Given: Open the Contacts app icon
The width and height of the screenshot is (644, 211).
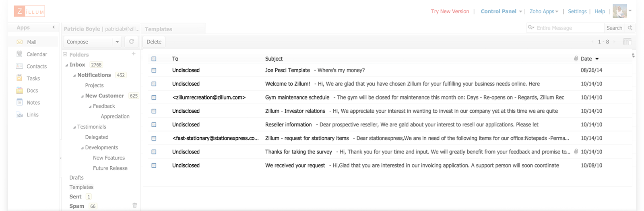Looking at the screenshot, I should [x=19, y=66].
